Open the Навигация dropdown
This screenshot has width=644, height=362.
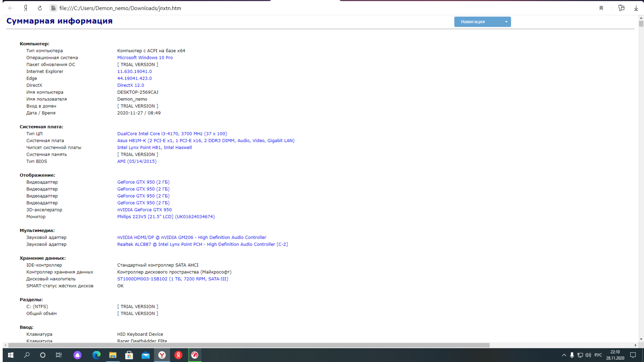(482, 22)
